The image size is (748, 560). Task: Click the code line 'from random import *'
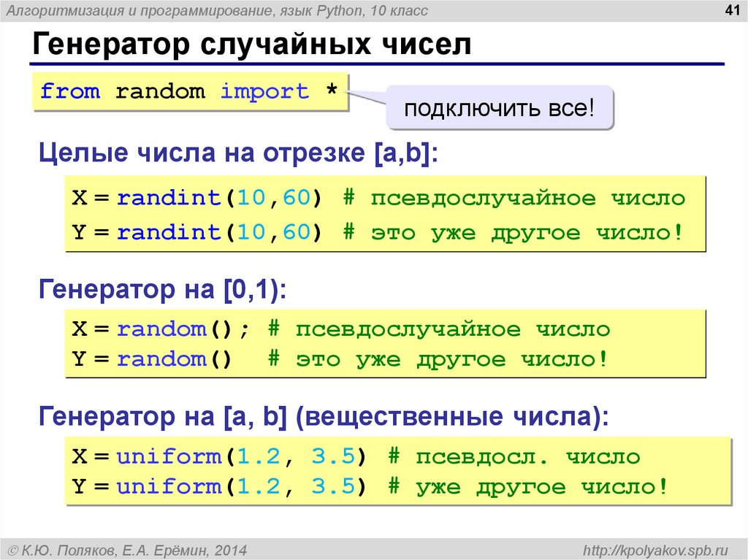coord(189,91)
